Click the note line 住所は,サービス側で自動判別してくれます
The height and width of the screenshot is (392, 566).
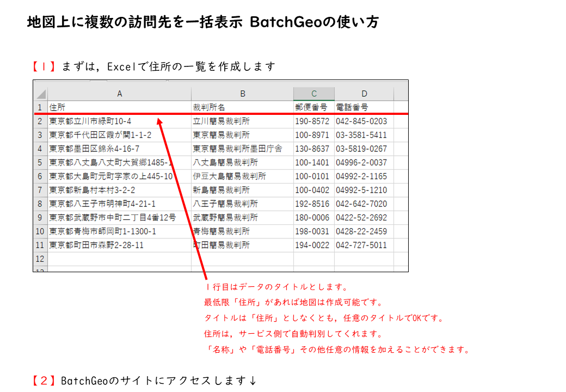[x=293, y=334]
